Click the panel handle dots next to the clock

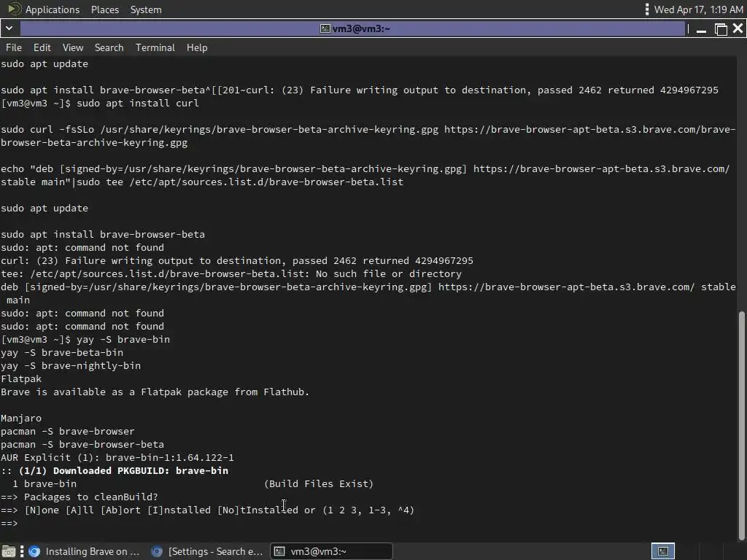[646, 9]
